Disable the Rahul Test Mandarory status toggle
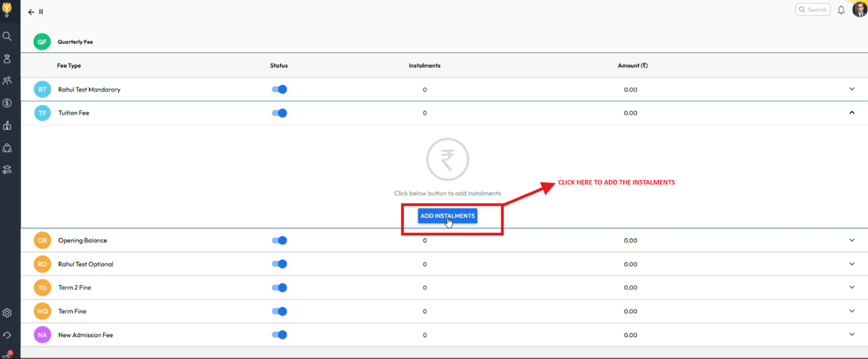The image size is (868, 359). pyautogui.click(x=279, y=89)
